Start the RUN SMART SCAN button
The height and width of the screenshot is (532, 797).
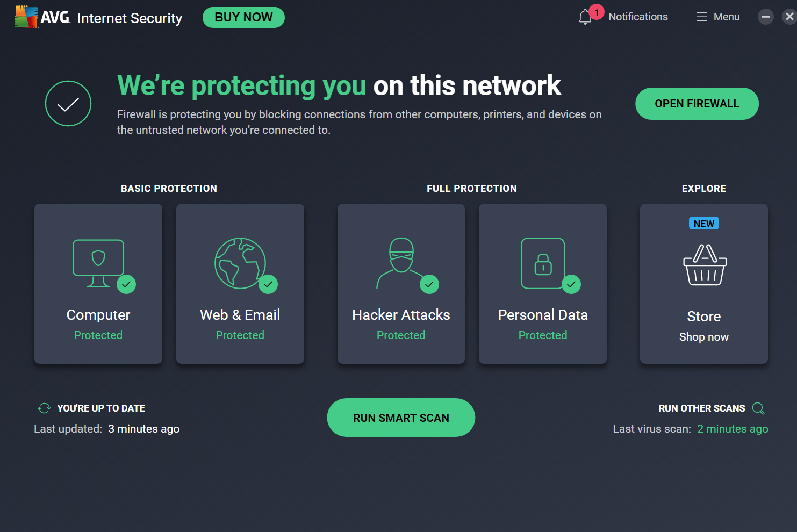pos(401,418)
